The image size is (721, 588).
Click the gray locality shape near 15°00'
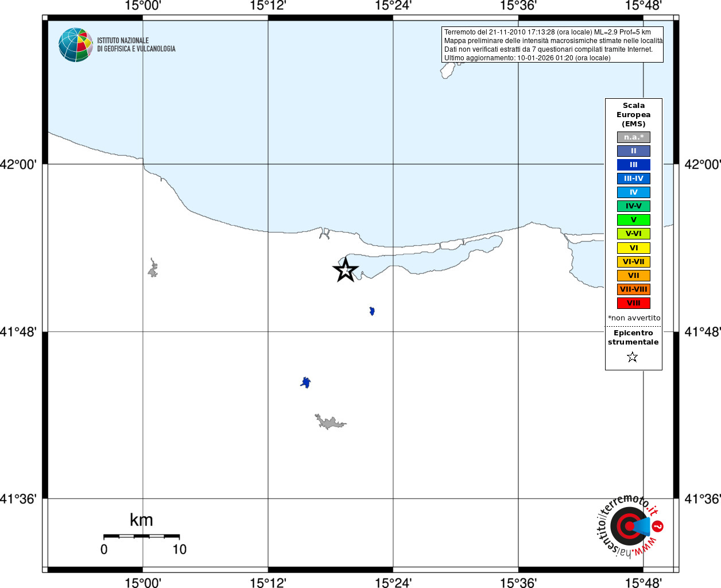pos(153,268)
